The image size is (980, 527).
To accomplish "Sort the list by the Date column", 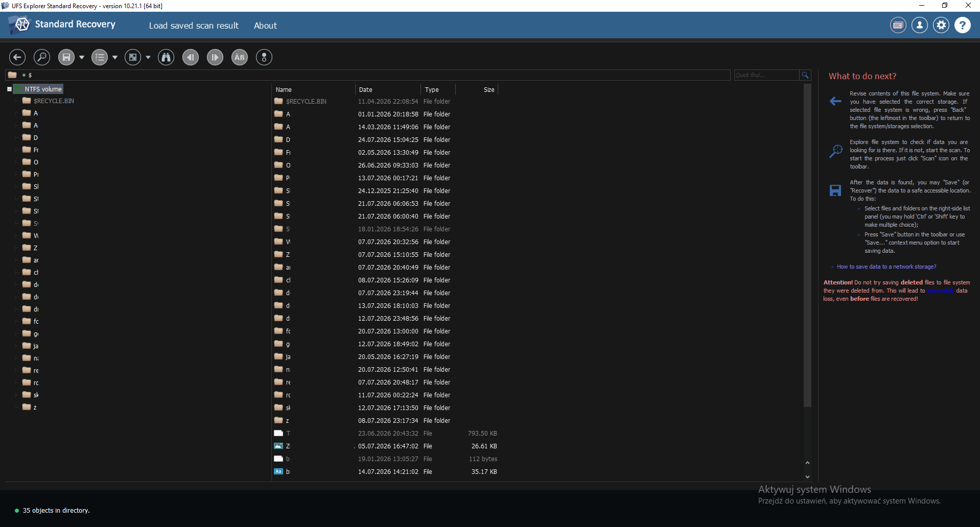I will pyautogui.click(x=388, y=90).
